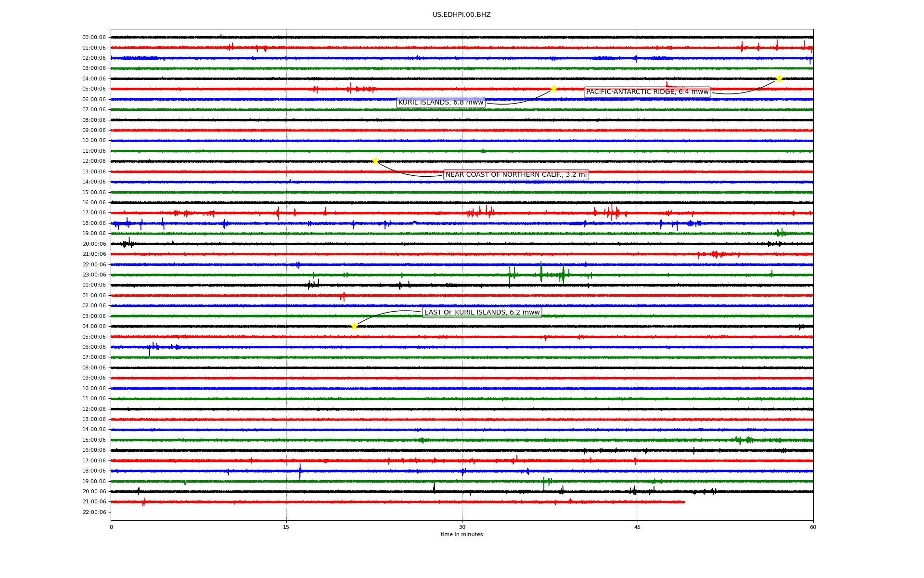Click the lower 04:00:06 label on the East Kuril star row

click(94, 327)
